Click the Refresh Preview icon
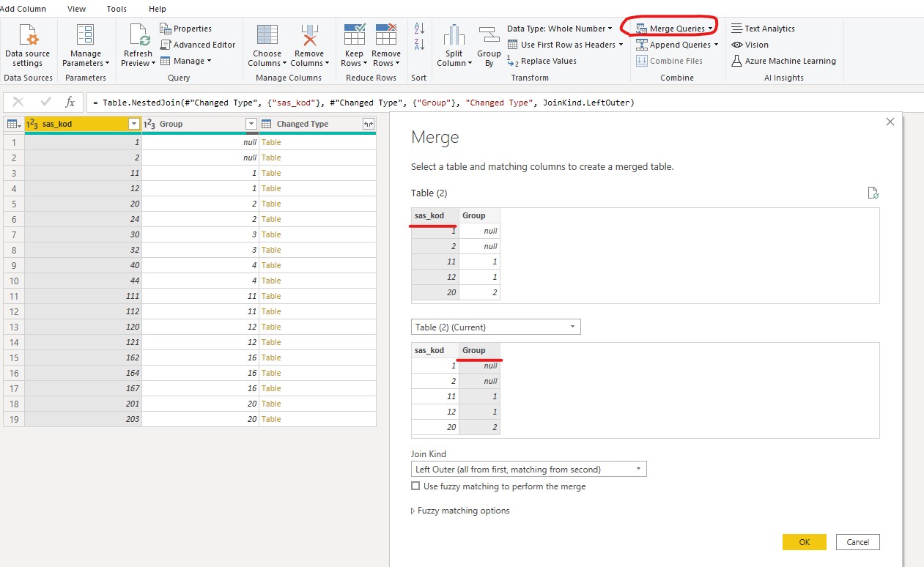924x567 pixels. click(138, 35)
